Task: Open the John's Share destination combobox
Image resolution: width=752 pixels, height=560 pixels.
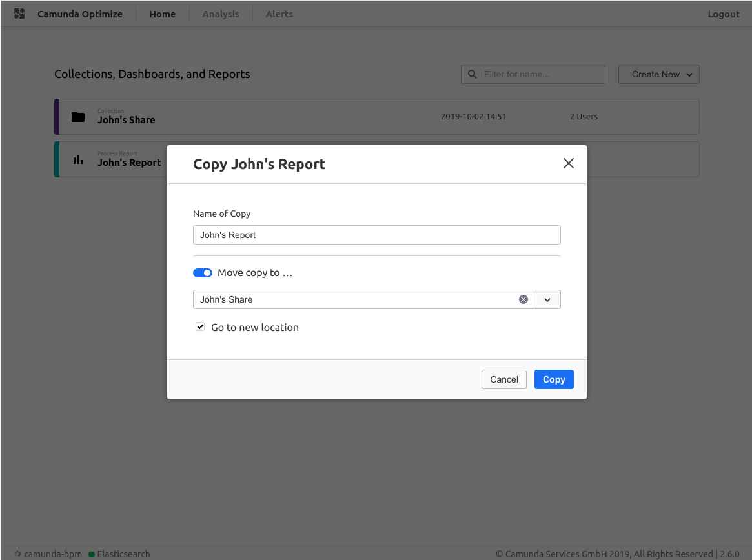Action: point(361,299)
